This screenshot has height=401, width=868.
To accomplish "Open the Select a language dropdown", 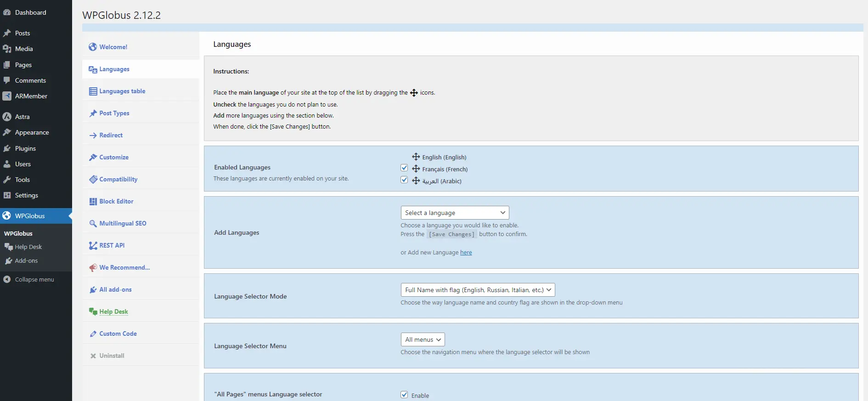I will click(x=455, y=213).
